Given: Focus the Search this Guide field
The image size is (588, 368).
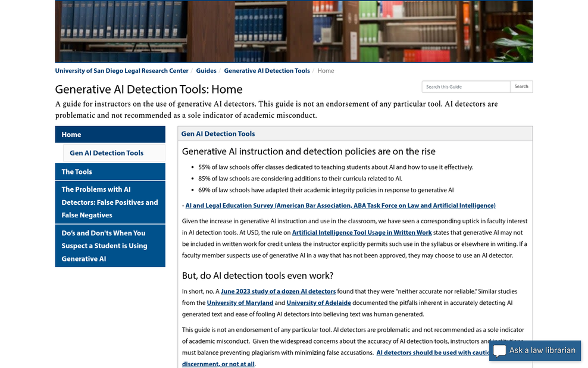Looking at the screenshot, I should [466, 87].
